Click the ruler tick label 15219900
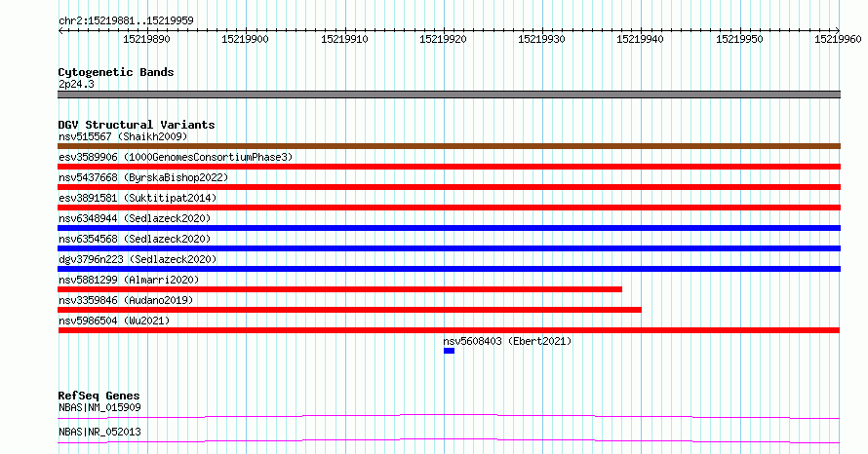The image size is (868, 454). pos(245,39)
